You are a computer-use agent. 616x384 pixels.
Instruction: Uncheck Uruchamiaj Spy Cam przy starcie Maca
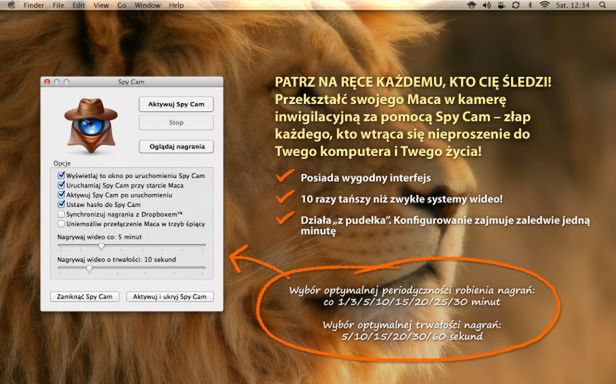(x=61, y=185)
